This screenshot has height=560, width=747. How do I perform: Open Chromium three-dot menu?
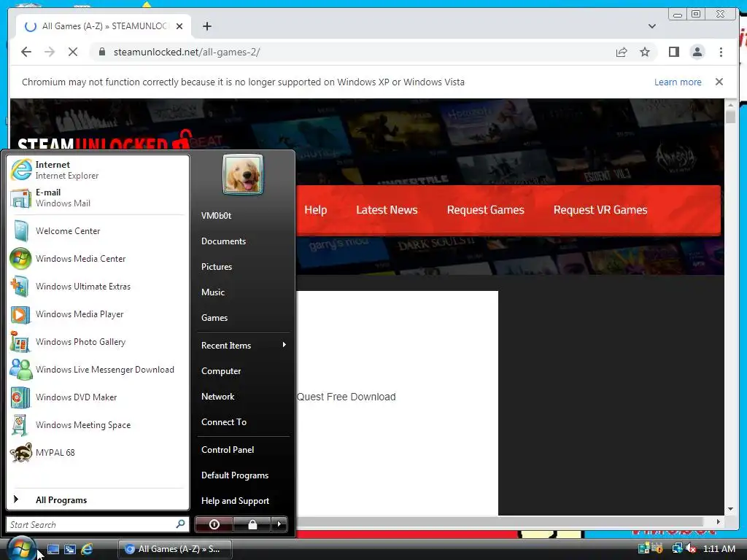[721, 52]
